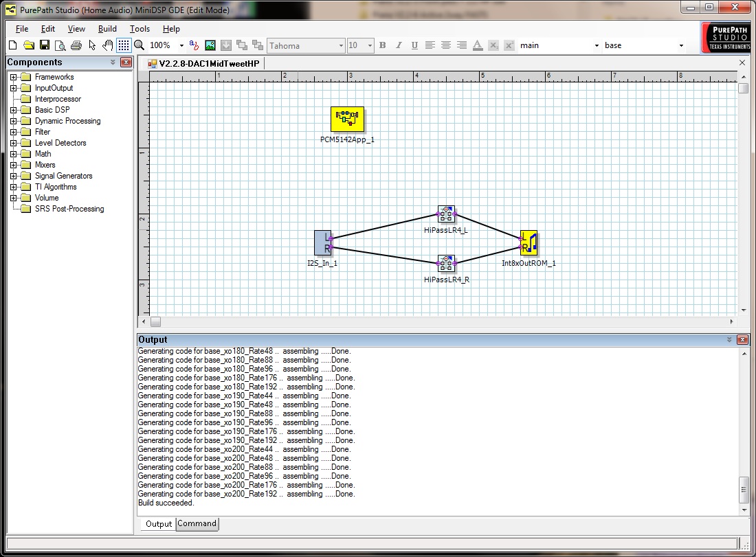Select the hand pan tool
Image resolution: width=756 pixels, height=557 pixels.
pos(108,45)
